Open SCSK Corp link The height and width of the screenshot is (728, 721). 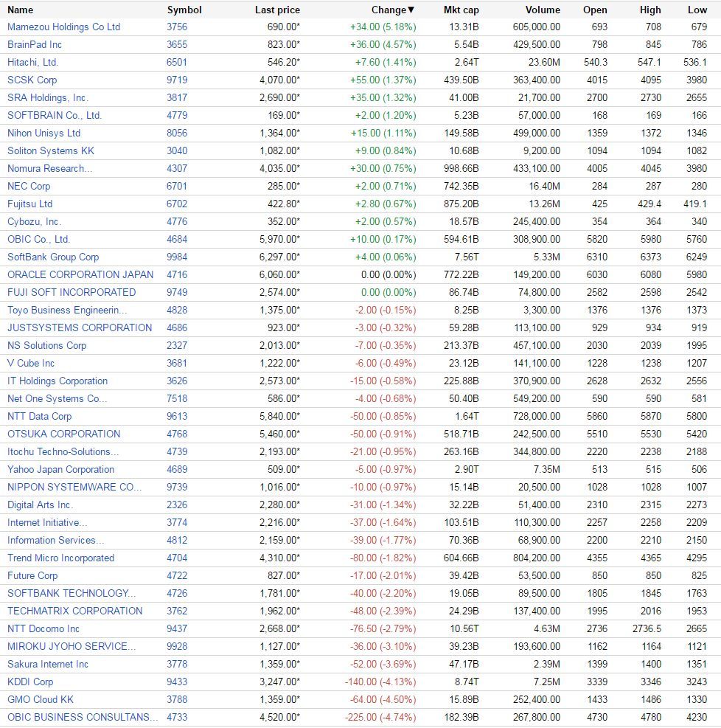point(32,80)
